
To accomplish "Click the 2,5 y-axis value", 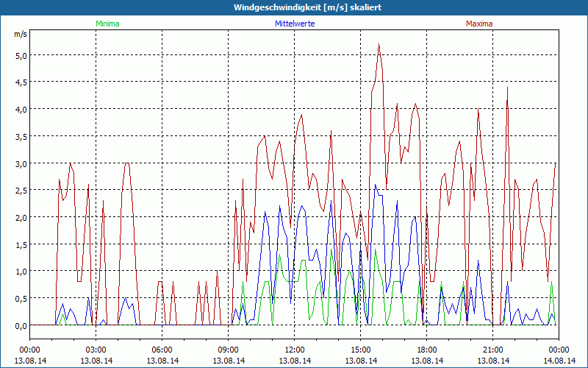I will (x=21, y=191).
